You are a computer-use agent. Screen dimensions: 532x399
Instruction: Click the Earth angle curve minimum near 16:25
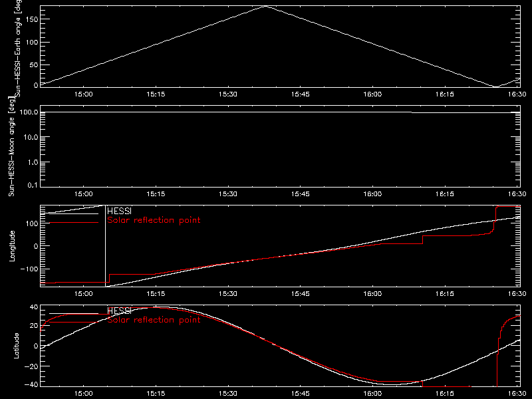pos(495,87)
